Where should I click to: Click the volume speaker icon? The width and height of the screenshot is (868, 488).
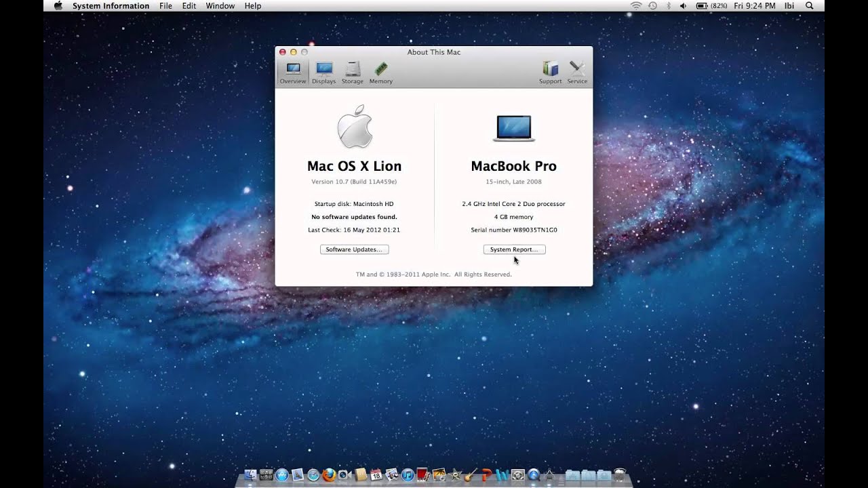pos(683,5)
